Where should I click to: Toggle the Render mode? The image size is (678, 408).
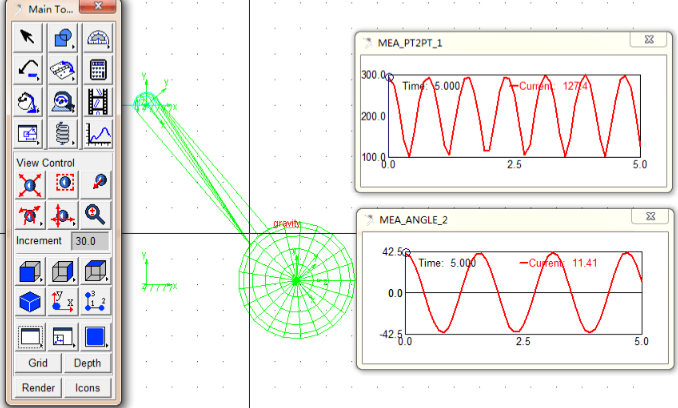click(x=38, y=387)
